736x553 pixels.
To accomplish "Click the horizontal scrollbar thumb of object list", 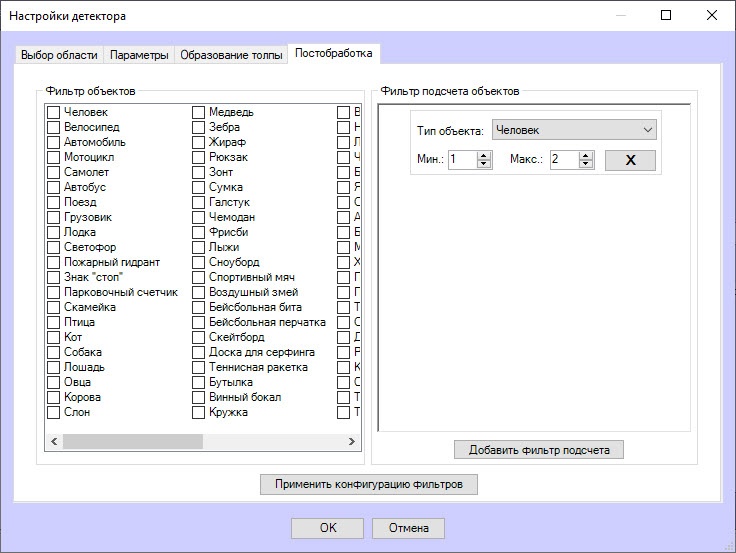I will (x=133, y=441).
